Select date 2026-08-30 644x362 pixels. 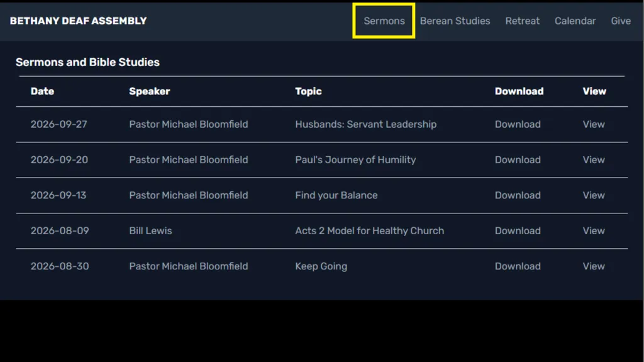(60, 266)
